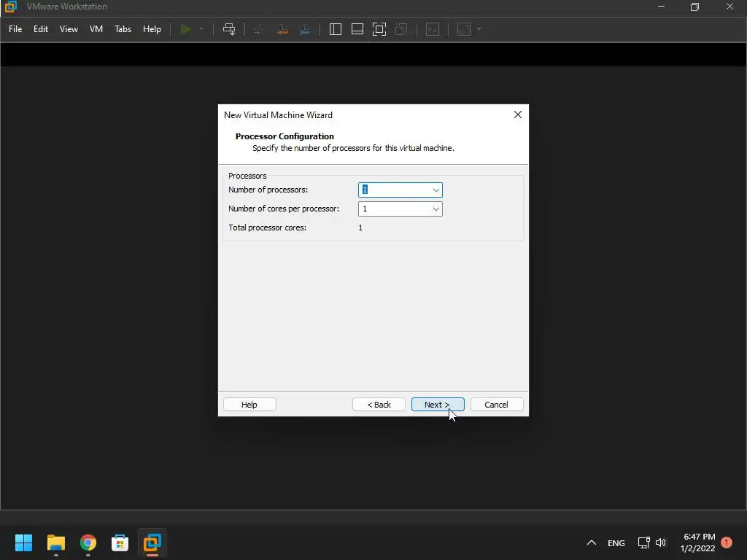Show hidden system tray icons

(591, 542)
